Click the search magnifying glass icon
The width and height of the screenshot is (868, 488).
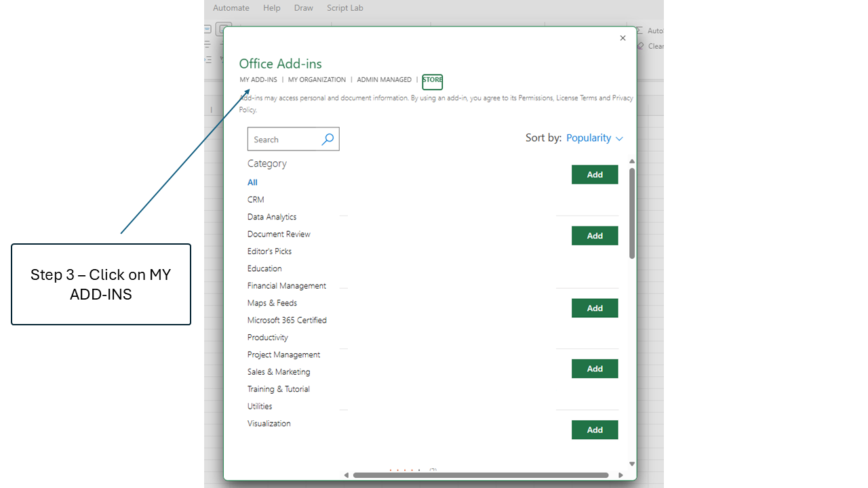328,139
